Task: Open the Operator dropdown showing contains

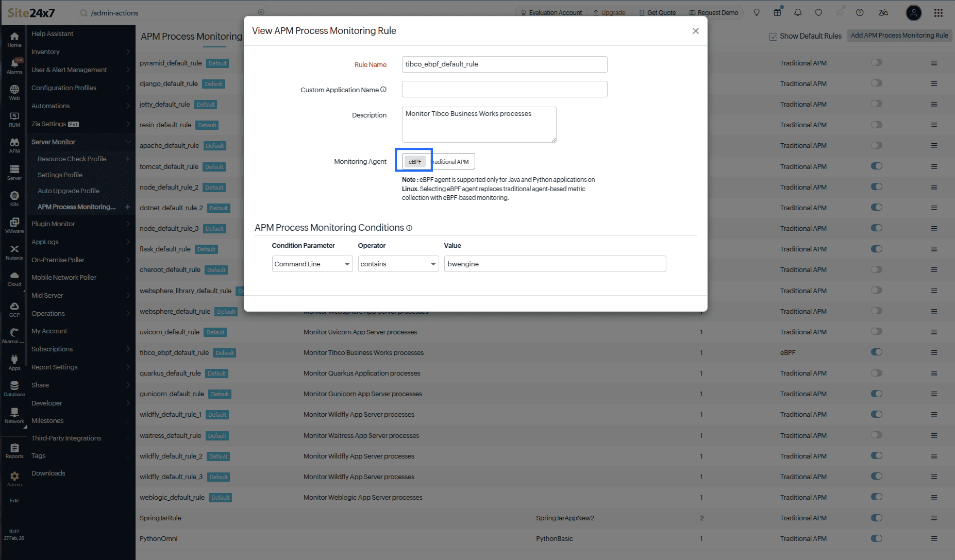Action: pos(398,264)
